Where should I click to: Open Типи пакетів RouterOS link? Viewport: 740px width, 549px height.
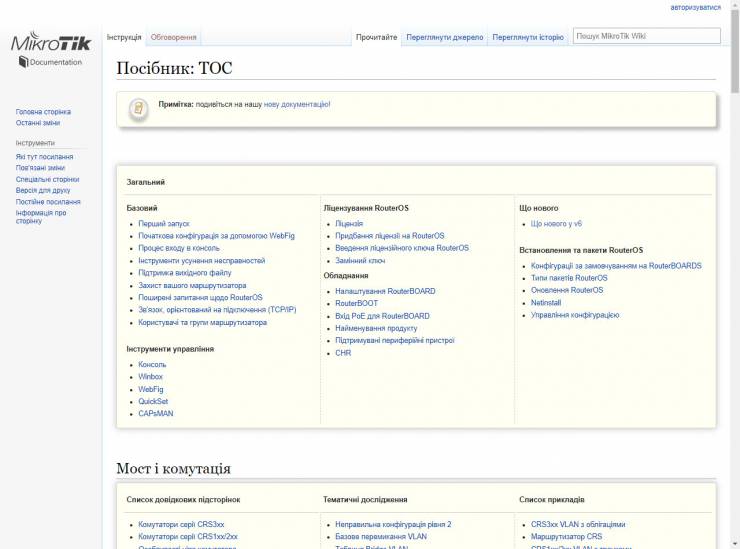click(x=569, y=278)
